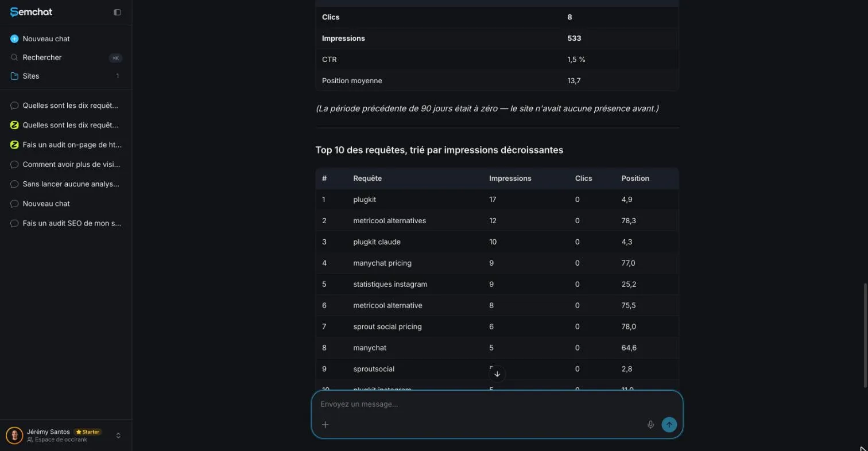
Task: Expand the account switcher chevrons
Action: click(x=118, y=436)
